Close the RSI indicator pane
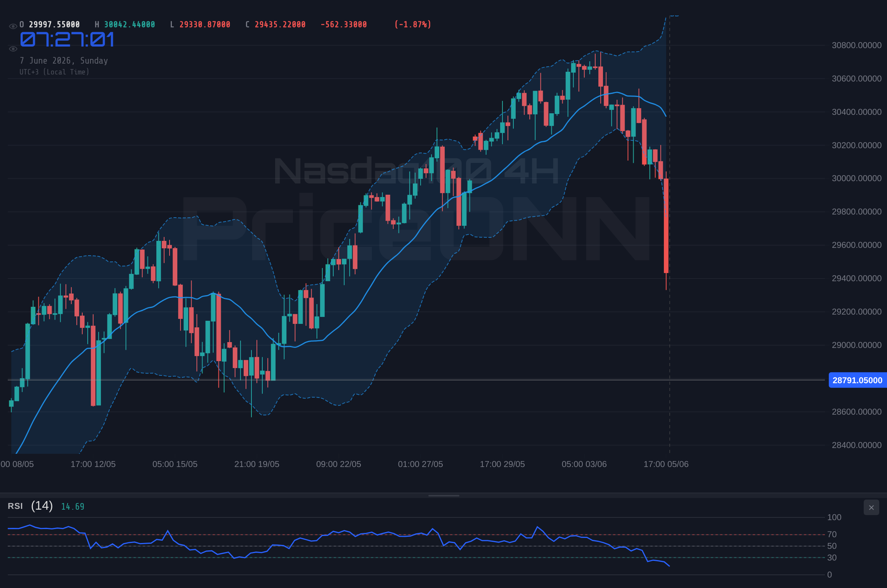This screenshot has height=588, width=887. pos(871,507)
